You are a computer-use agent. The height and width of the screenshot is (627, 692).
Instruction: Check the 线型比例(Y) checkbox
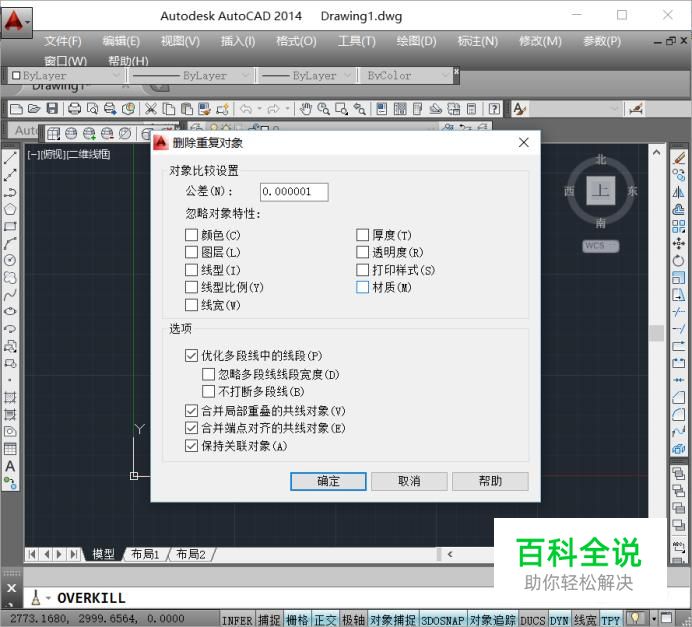point(191,287)
